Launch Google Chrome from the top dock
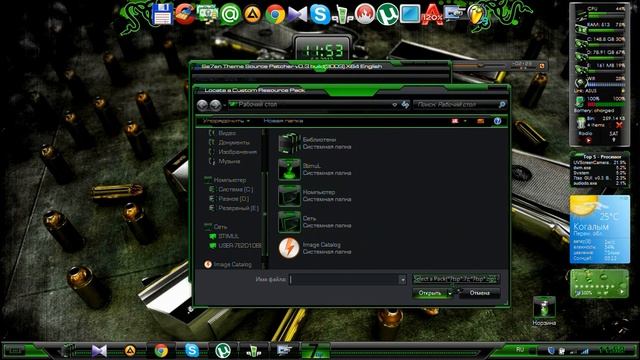Screen dimensions: 640x360 (275, 15)
